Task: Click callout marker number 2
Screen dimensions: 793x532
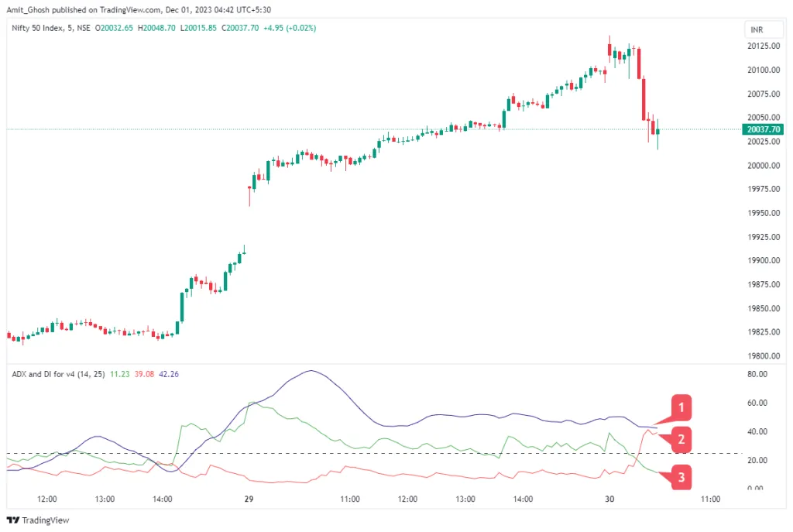Action: tap(680, 441)
